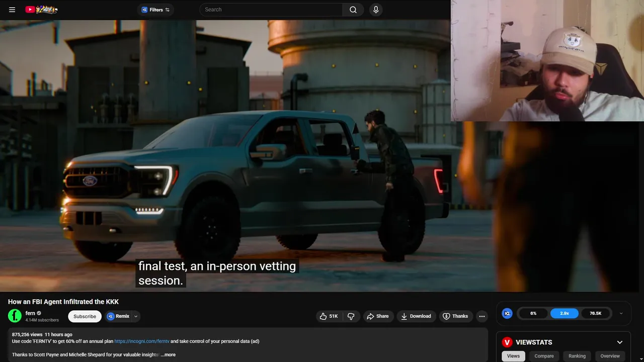Go to YouTube home via logo
The width and height of the screenshot is (644, 362).
click(42, 10)
